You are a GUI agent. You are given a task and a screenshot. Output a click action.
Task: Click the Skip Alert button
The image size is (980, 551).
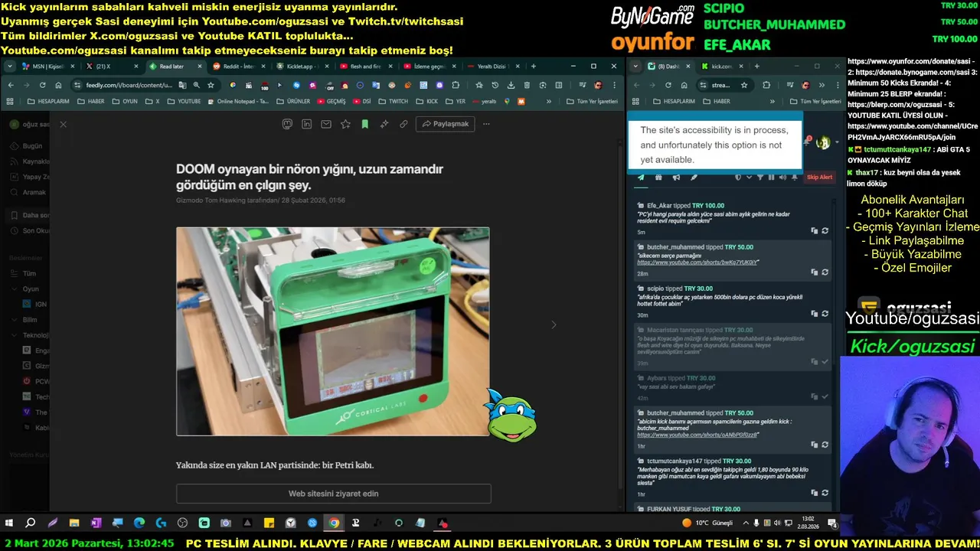[x=819, y=177]
